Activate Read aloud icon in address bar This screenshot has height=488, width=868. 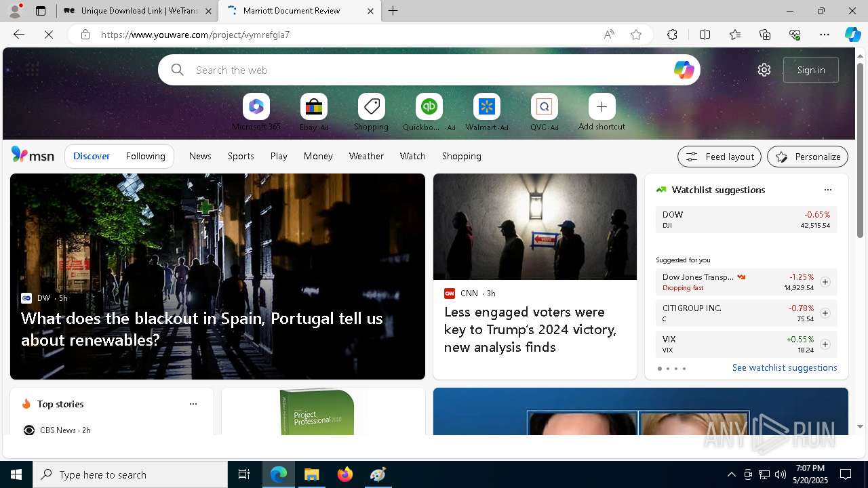(609, 35)
